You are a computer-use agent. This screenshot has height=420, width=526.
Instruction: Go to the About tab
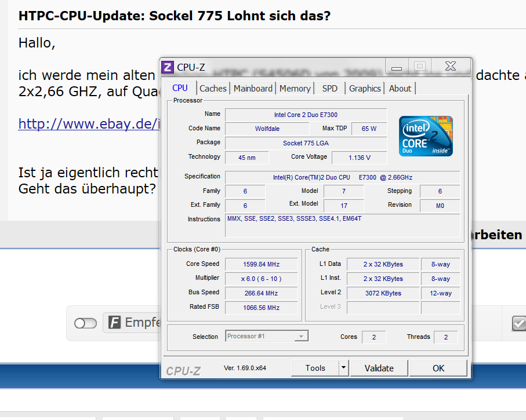[x=400, y=89]
